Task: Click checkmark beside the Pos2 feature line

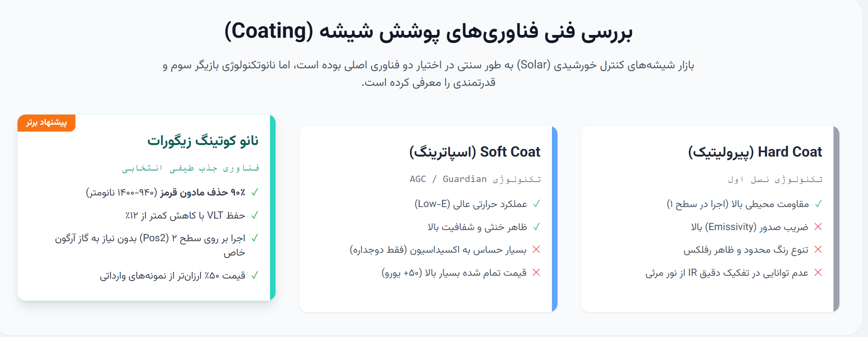Action: pos(255,238)
